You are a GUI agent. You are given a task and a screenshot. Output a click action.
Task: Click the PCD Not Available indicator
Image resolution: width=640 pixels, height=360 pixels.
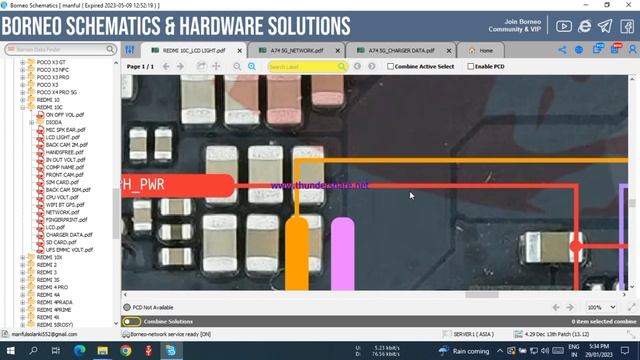coord(148,307)
